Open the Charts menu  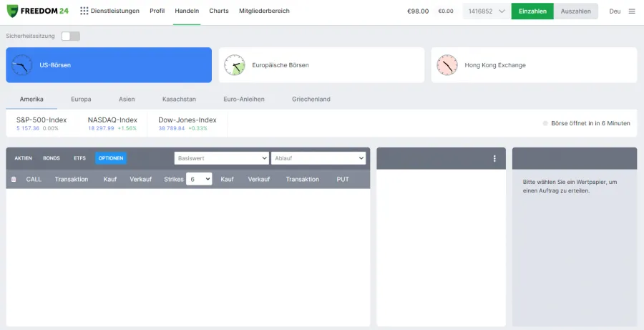pyautogui.click(x=219, y=11)
